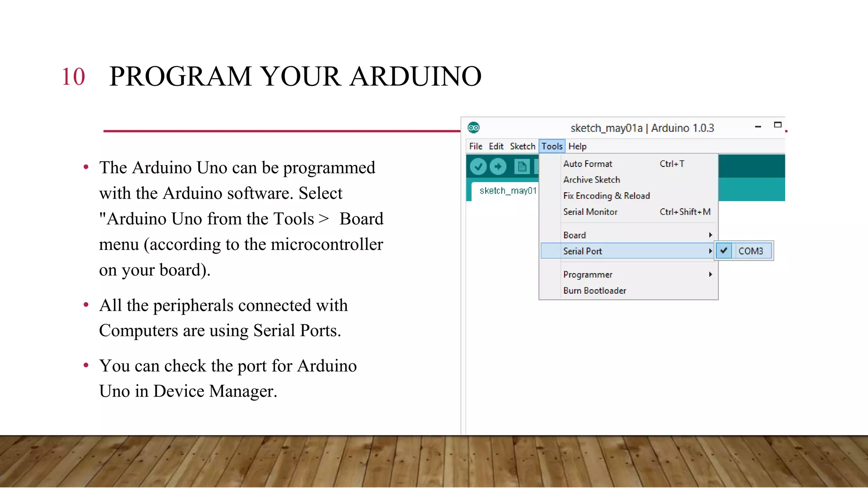The image size is (868, 488).
Task: Select Burn Bootloader entry
Action: point(629,291)
